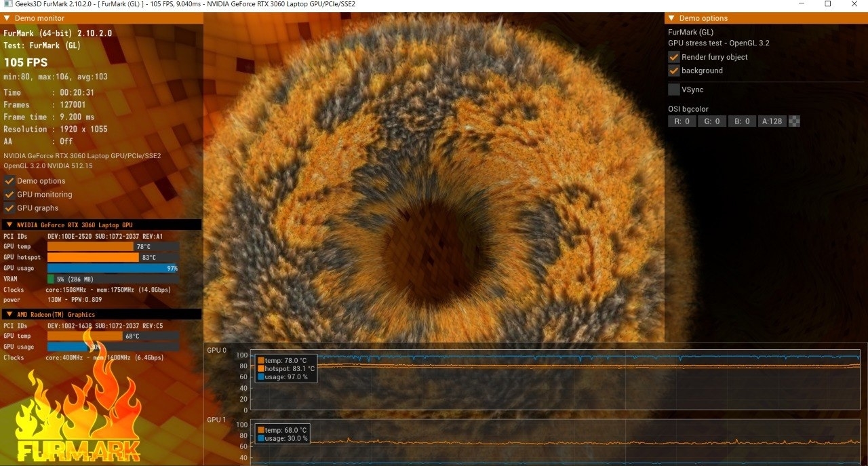
Task: Click the A:128 alpha value field
Action: [x=772, y=121]
